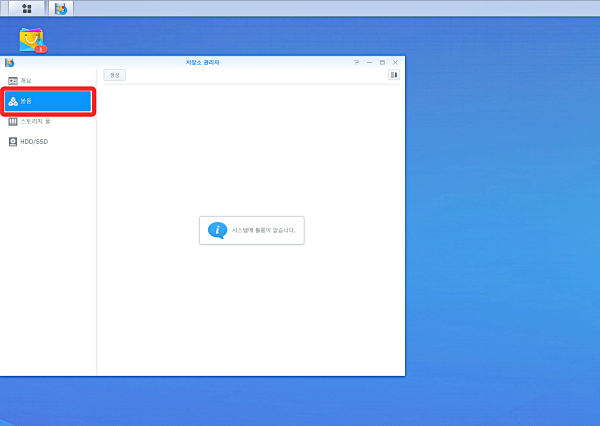The width and height of the screenshot is (600, 426).
Task: Open the DSM main menu grid icon
Action: click(x=27, y=8)
